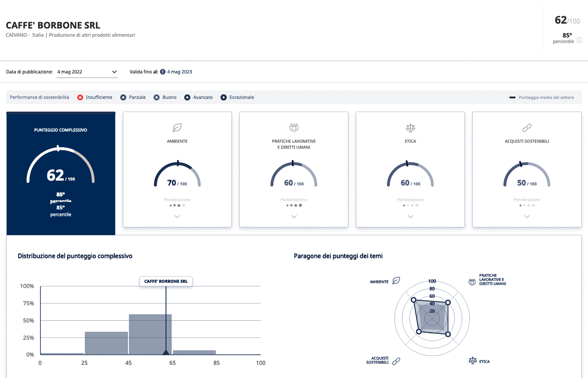Click the 45-65 histogram bar
The image size is (588, 378).
pyautogui.click(x=150, y=335)
